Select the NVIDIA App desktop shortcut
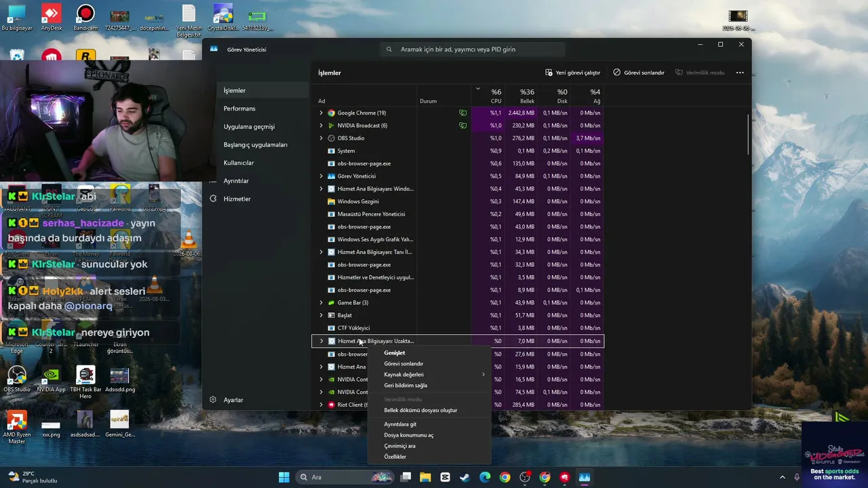 [x=51, y=380]
